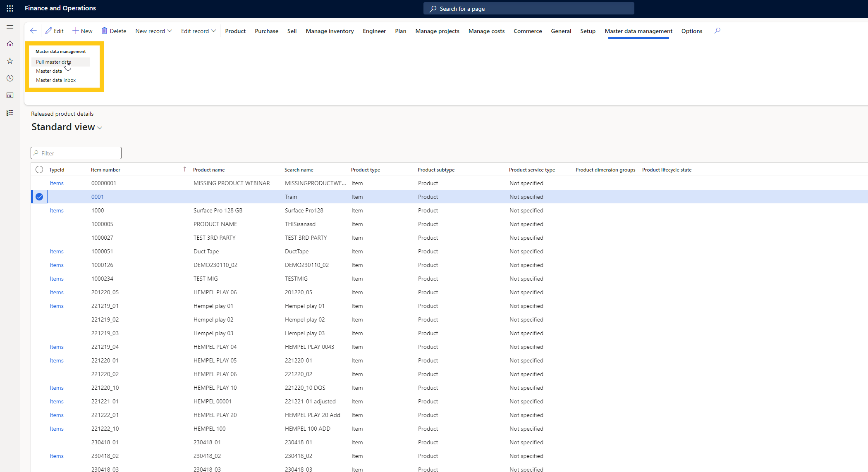
Task: Click the back navigation arrow icon
Action: click(x=33, y=31)
